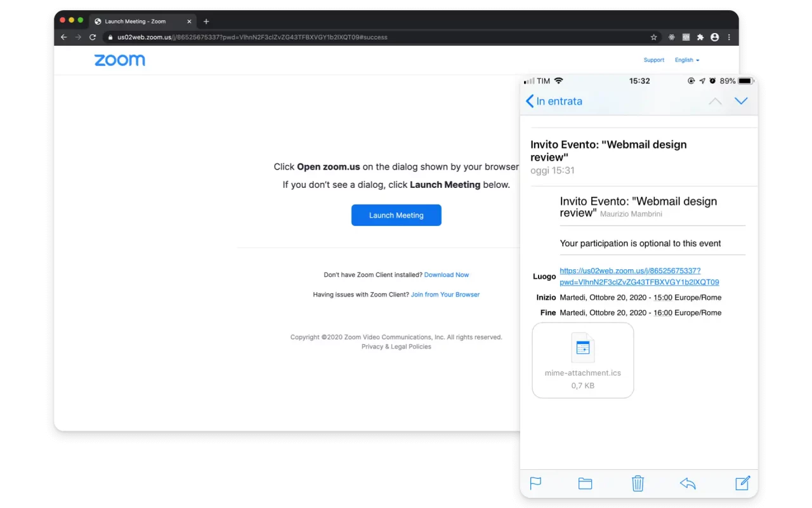The height and width of the screenshot is (508, 812).
Task: Open the mime-attachment.ics attachment
Action: click(x=582, y=360)
